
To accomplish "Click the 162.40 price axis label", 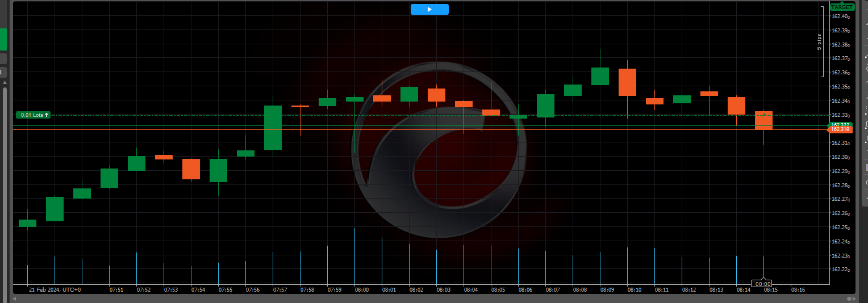I will 841,16.
